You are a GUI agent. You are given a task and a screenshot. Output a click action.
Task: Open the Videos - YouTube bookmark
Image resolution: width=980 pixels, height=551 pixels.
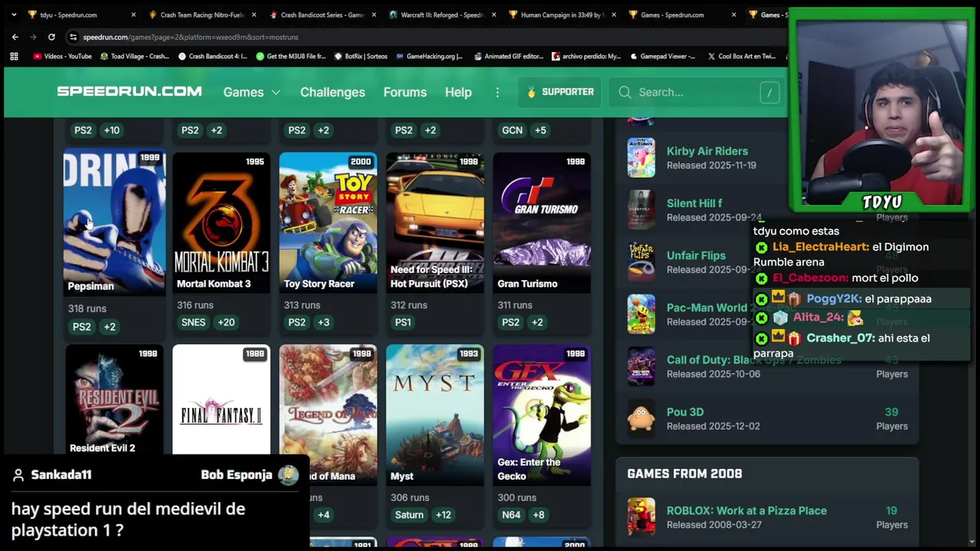coord(62,56)
